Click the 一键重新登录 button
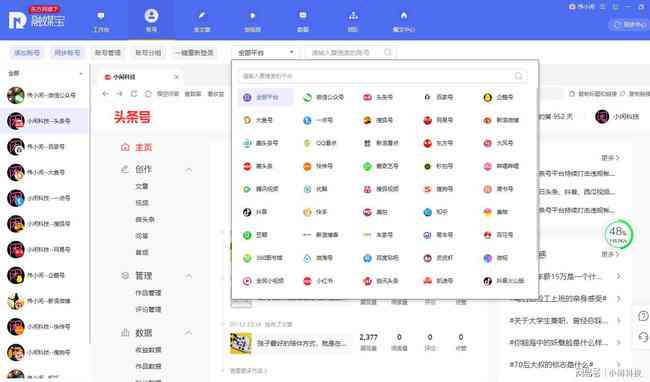The height and width of the screenshot is (382, 650). point(194,53)
